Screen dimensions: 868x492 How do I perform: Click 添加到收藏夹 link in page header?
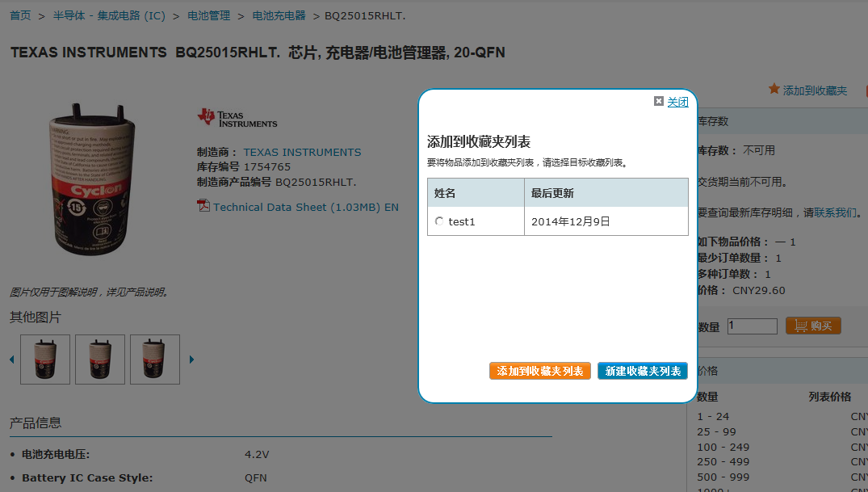click(815, 90)
